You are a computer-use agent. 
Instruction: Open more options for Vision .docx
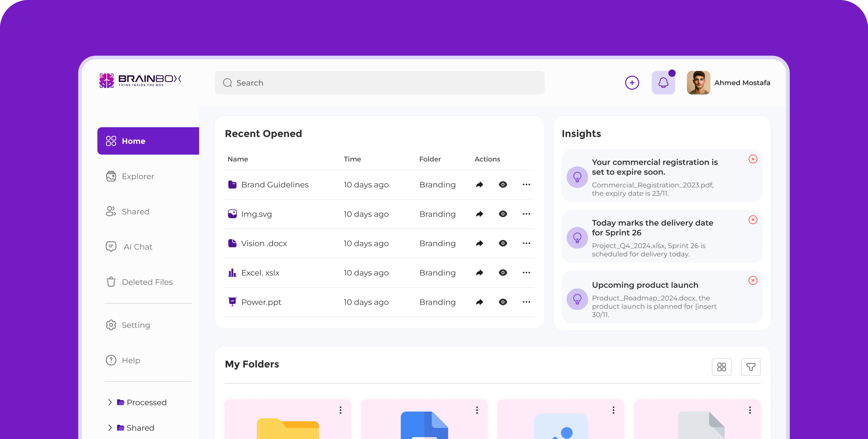(526, 243)
